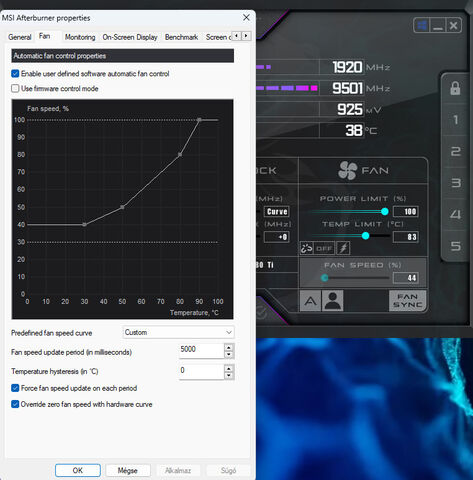
Task: Click the FAN SYNC button
Action: [x=407, y=301]
